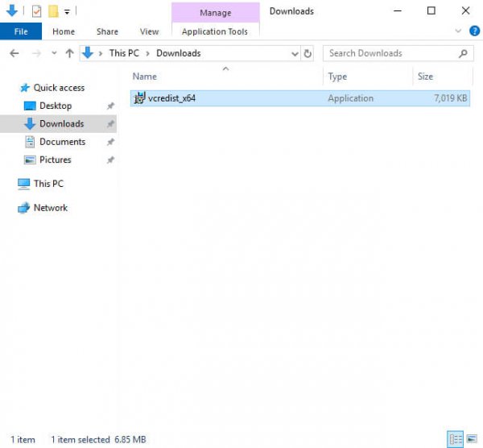Open Pictures in the navigation pane
The image size is (483, 448).
pos(55,160)
